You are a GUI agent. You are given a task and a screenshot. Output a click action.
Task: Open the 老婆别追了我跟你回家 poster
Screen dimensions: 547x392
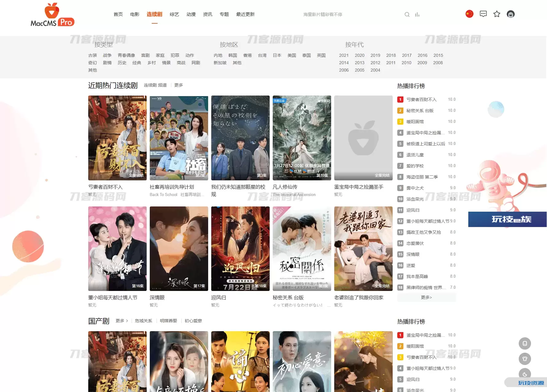click(x=363, y=249)
